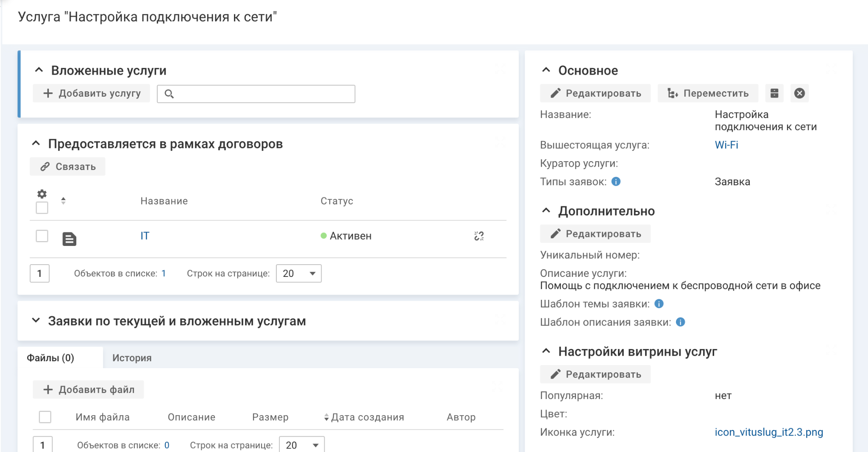Screen dimensions: 868x452
Task: Collapse the Вложенные услуги section
Action: (x=39, y=70)
